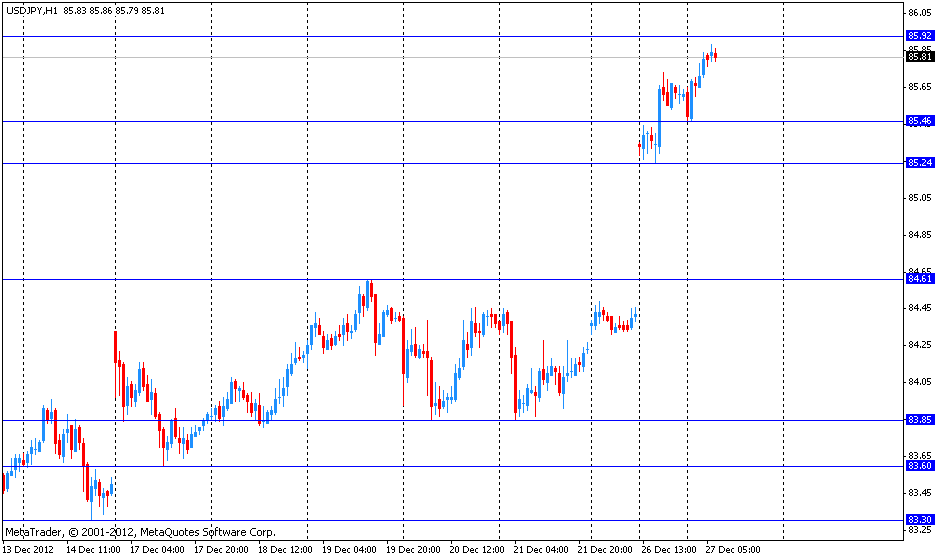
Task: Click the 85.05 price scale value
Action: 920,197
